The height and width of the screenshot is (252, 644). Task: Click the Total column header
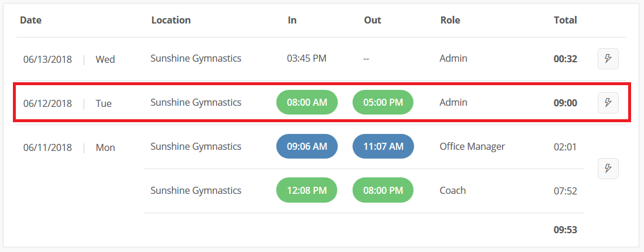point(565,20)
